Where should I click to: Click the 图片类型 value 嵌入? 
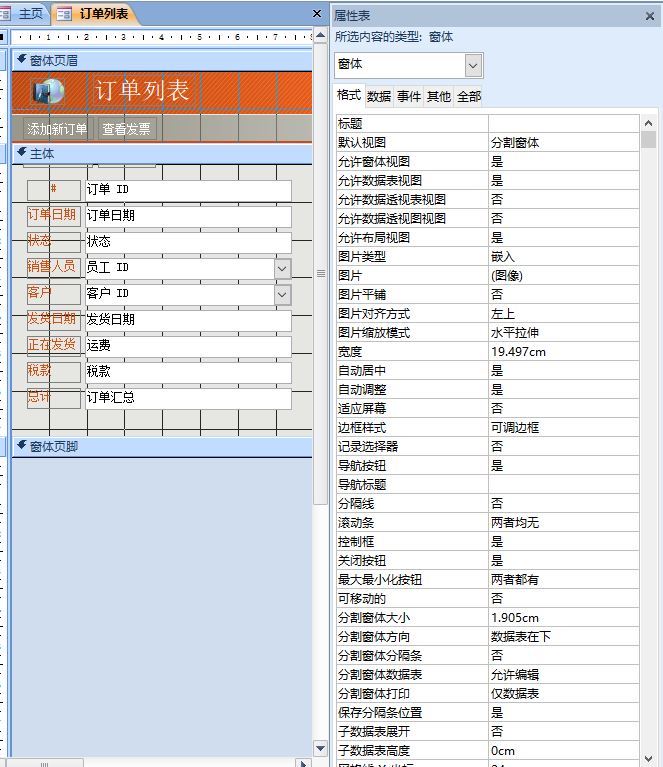point(563,257)
